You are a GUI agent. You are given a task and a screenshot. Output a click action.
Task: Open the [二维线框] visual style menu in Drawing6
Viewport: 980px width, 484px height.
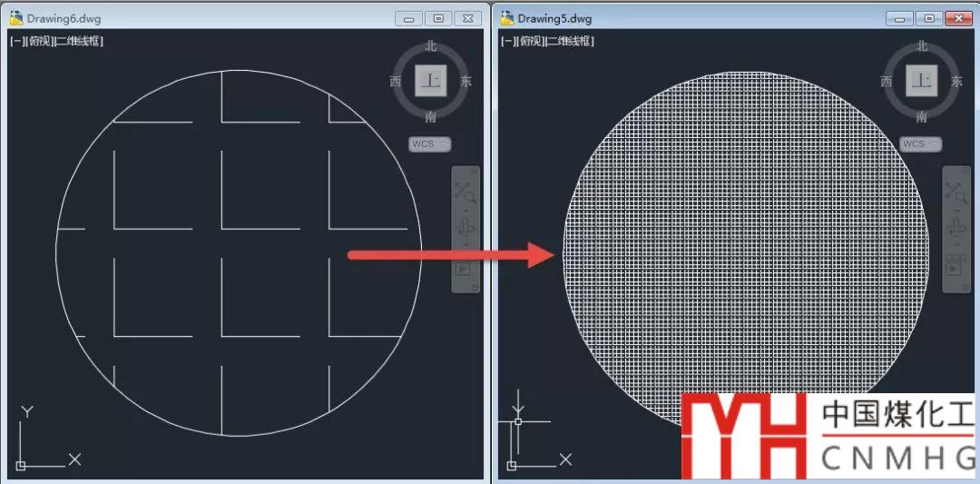79,42
